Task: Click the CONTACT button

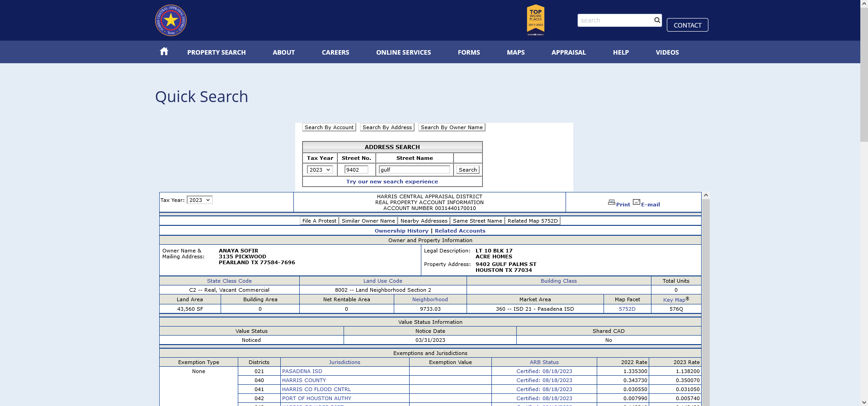Action: click(x=688, y=25)
